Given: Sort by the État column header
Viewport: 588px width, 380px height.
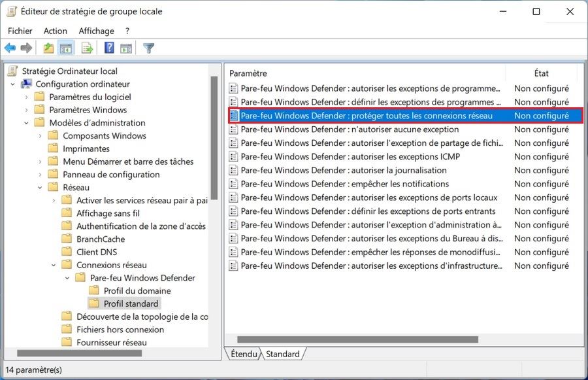Looking at the screenshot, I should click(541, 73).
